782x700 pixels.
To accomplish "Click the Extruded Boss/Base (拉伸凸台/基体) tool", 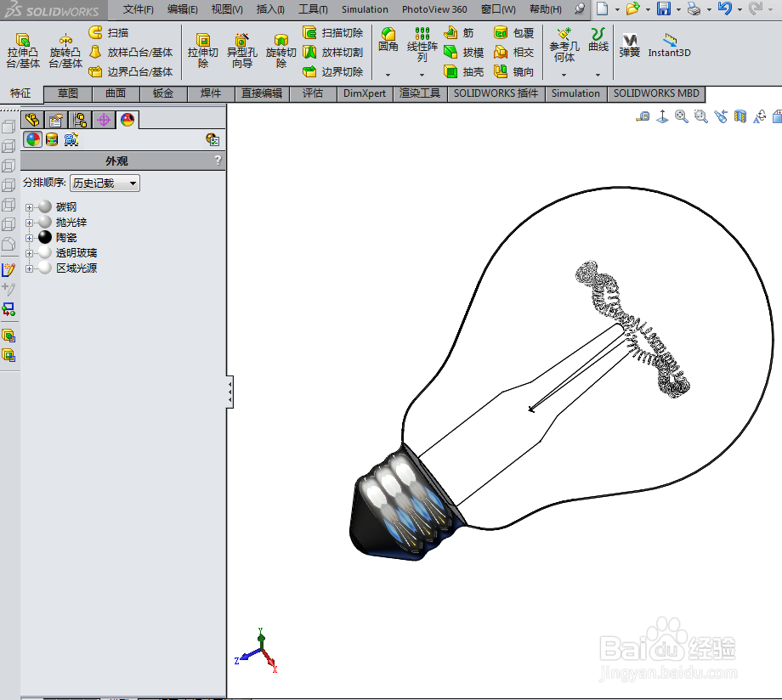I will [x=23, y=50].
